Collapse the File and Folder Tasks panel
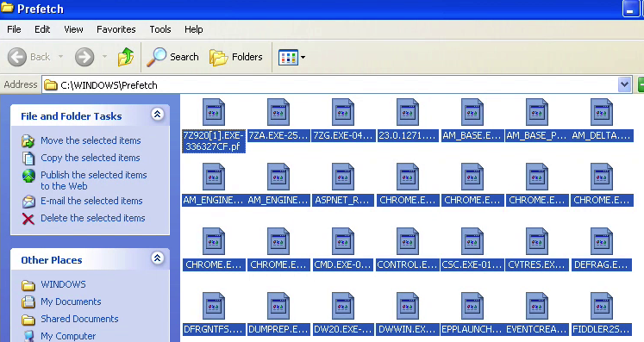Screen dimensions: 644x342 point(157,115)
